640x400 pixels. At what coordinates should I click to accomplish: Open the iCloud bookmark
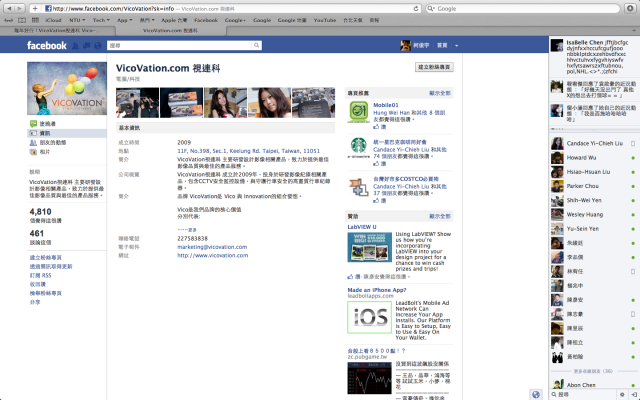coord(53,20)
